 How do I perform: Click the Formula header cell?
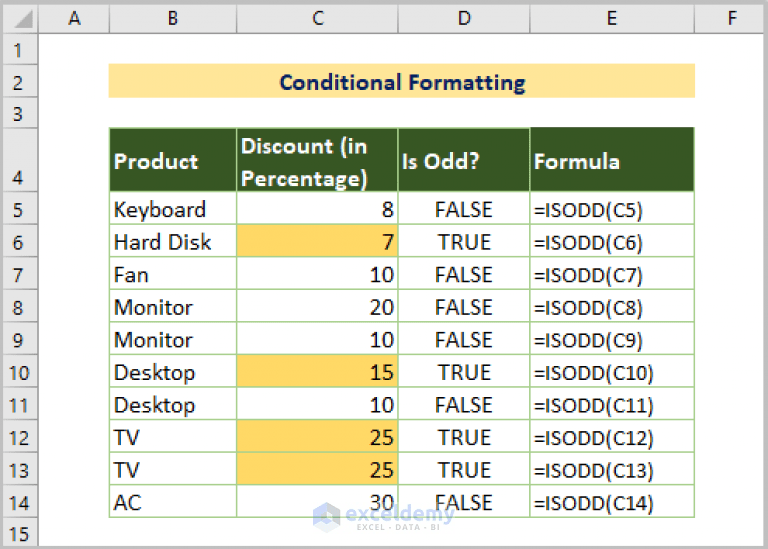(x=612, y=160)
